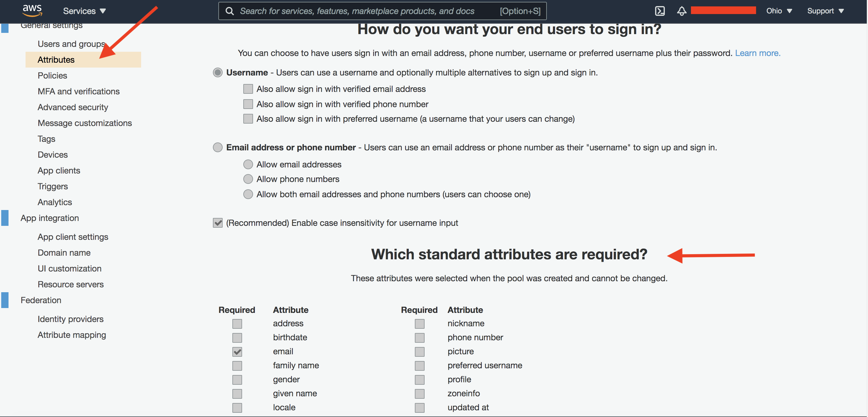Viewport: 868px width, 417px height.
Task: Expand the Services dropdown menu
Action: [84, 11]
